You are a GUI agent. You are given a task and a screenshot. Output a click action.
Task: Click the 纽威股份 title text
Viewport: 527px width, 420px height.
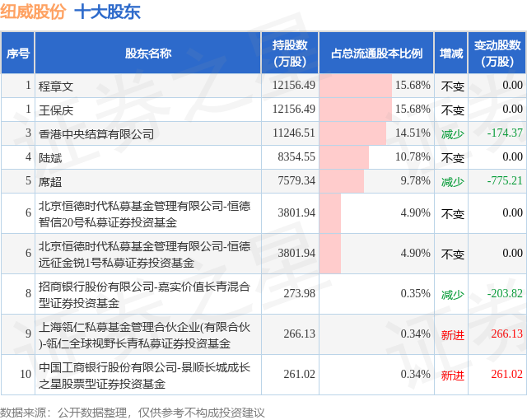coord(33,12)
